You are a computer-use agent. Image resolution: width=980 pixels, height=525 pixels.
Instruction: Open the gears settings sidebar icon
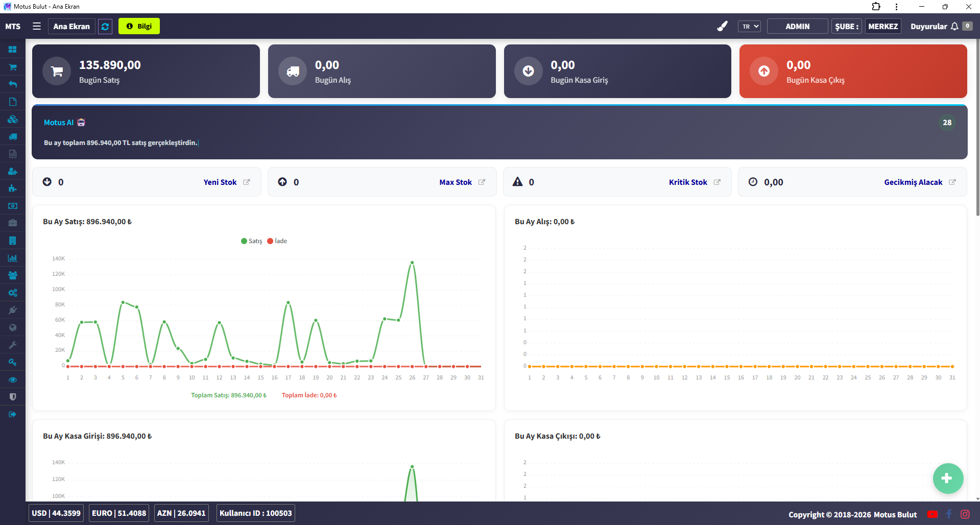point(13,293)
